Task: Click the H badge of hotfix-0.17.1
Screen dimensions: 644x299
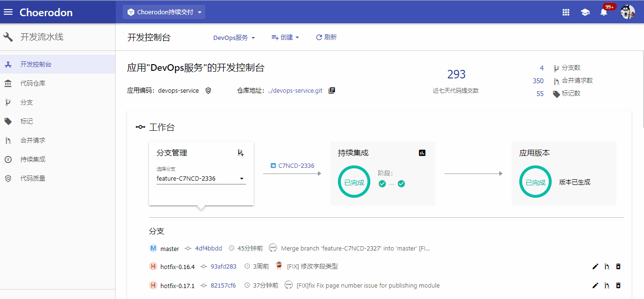Action: point(153,285)
